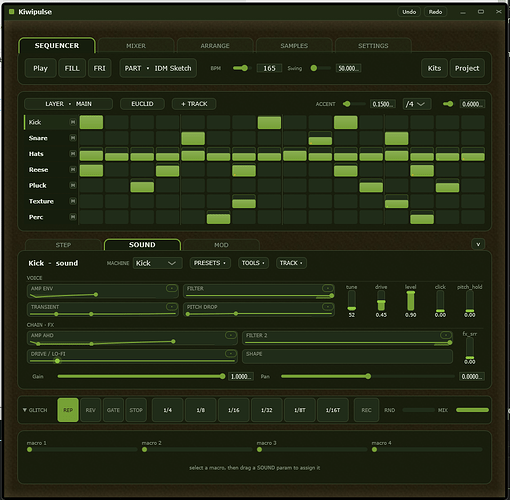Image resolution: width=510 pixels, height=500 pixels.
Task: Mute the Snare track
Action: (x=73, y=138)
